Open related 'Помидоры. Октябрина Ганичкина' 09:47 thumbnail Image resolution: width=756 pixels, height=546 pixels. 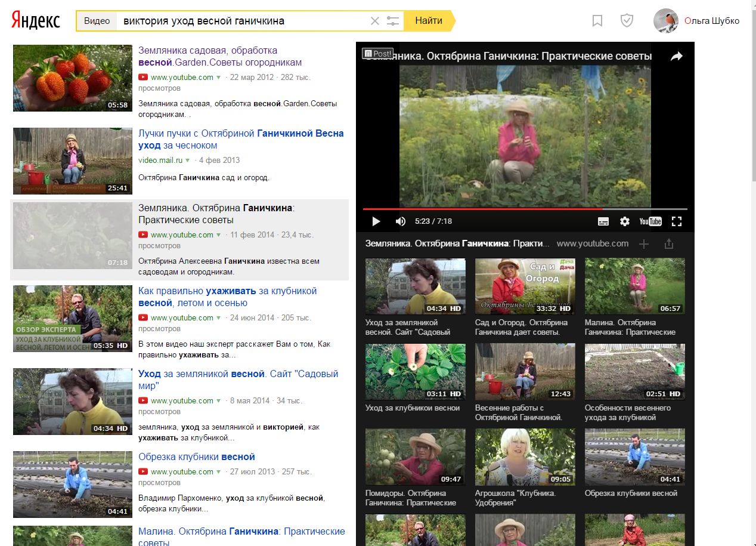click(416, 457)
